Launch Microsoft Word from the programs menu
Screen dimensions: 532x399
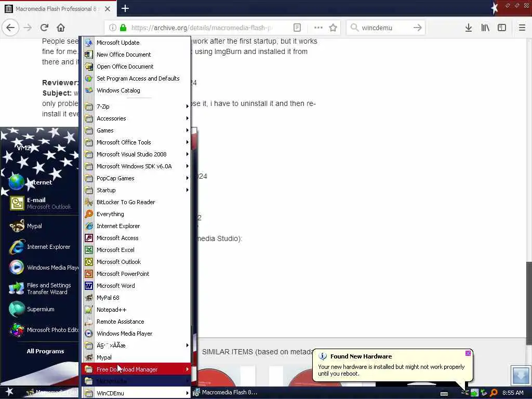click(x=136, y=286)
